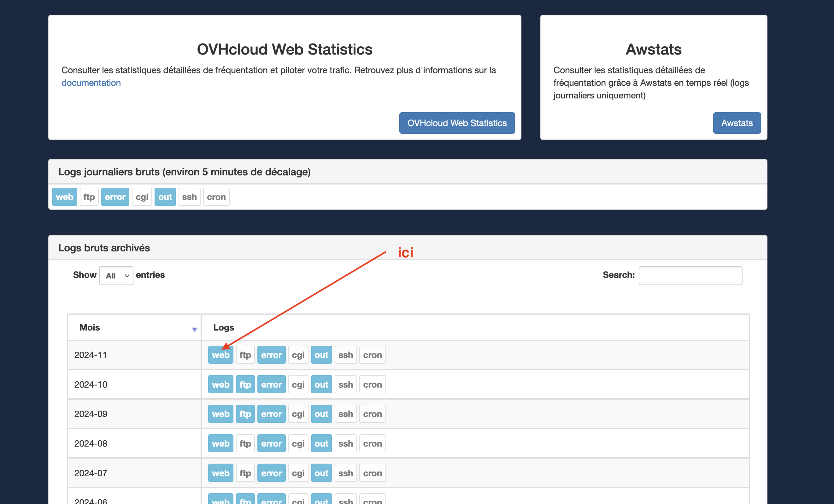The height and width of the screenshot is (504, 834).
Task: Open the OVHcloud Web Statistics button
Action: point(457,123)
